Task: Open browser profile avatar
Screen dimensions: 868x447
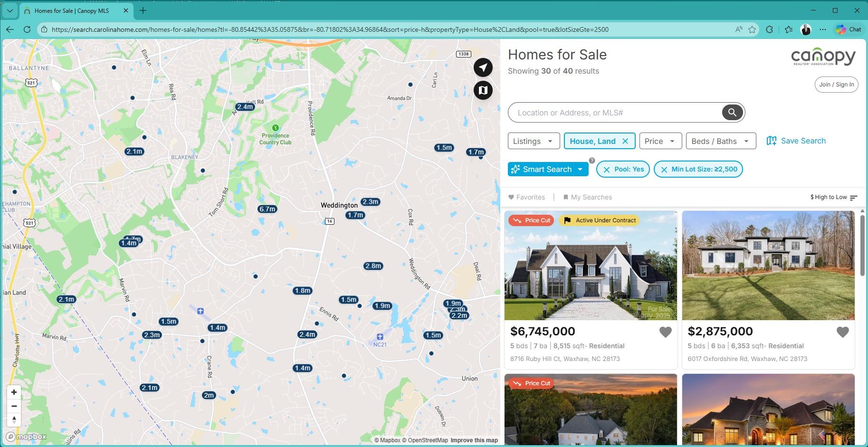Action: click(x=806, y=29)
